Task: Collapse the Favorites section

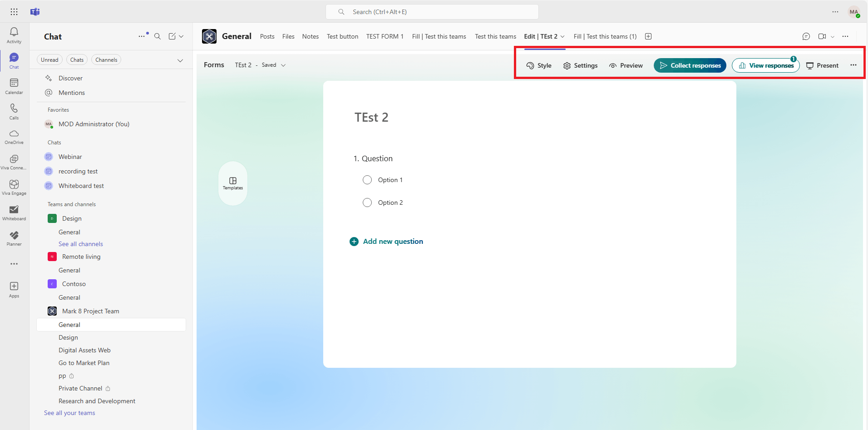Action: pyautogui.click(x=59, y=110)
